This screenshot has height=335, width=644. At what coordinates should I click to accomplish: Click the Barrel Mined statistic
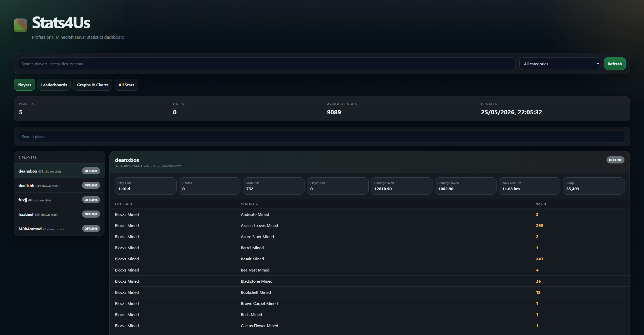click(252, 248)
